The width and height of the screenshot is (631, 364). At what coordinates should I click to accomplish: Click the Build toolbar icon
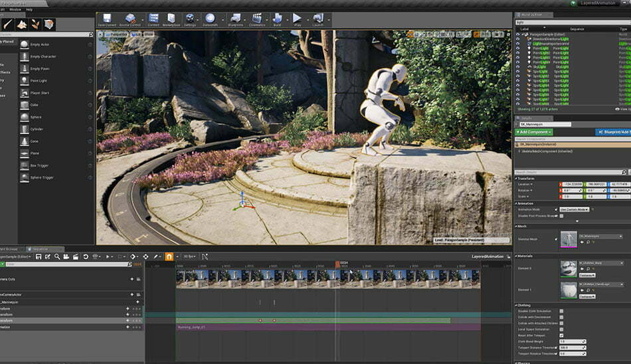click(x=277, y=18)
